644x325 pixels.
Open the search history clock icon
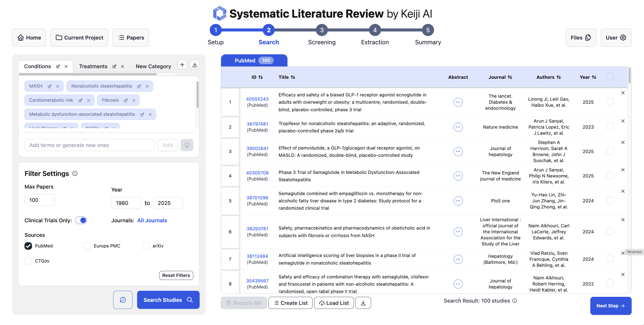[x=123, y=300]
